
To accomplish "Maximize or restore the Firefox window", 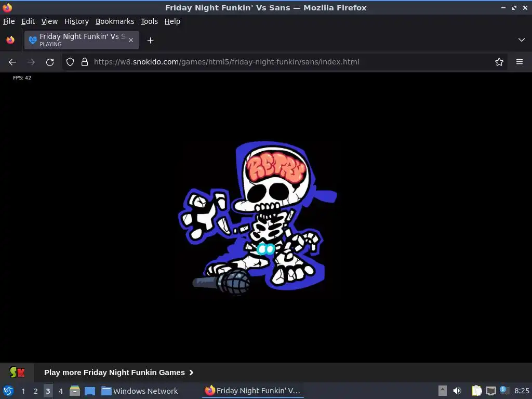I will 514,7.
